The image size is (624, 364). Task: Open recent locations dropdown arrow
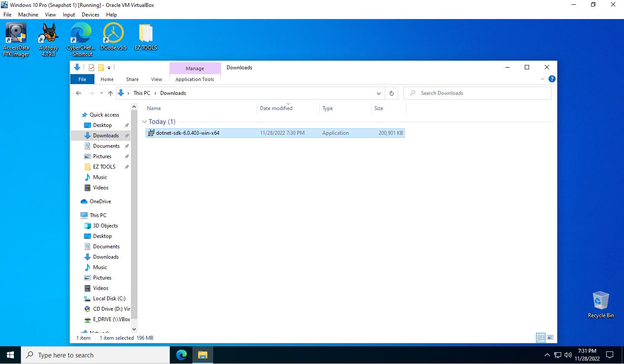point(102,93)
